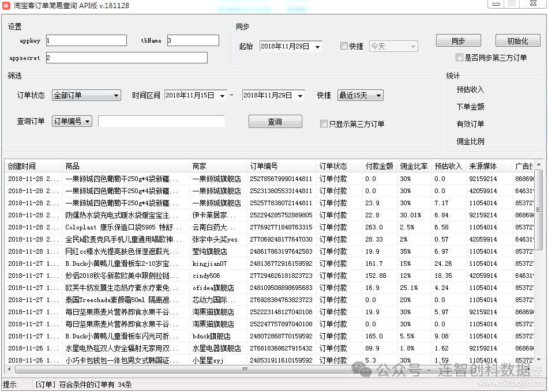This screenshot has height=392, width=548.
Task: Click the tbName input field
Action: 193,40
